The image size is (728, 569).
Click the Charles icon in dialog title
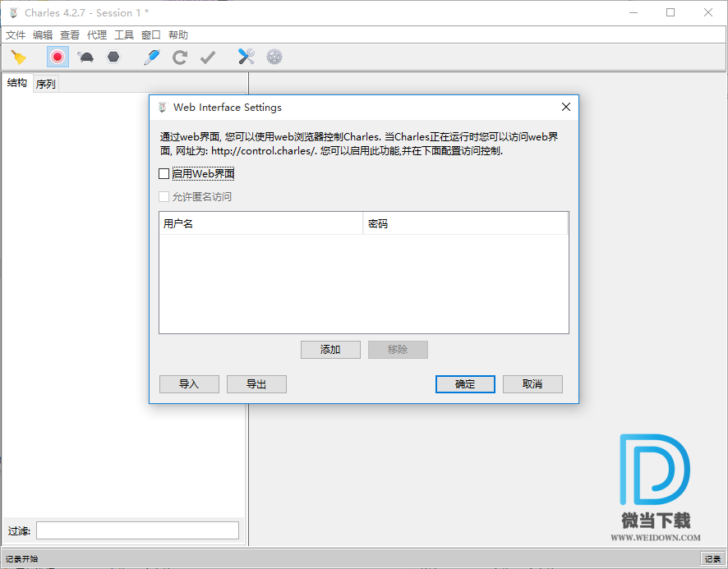[x=163, y=108]
